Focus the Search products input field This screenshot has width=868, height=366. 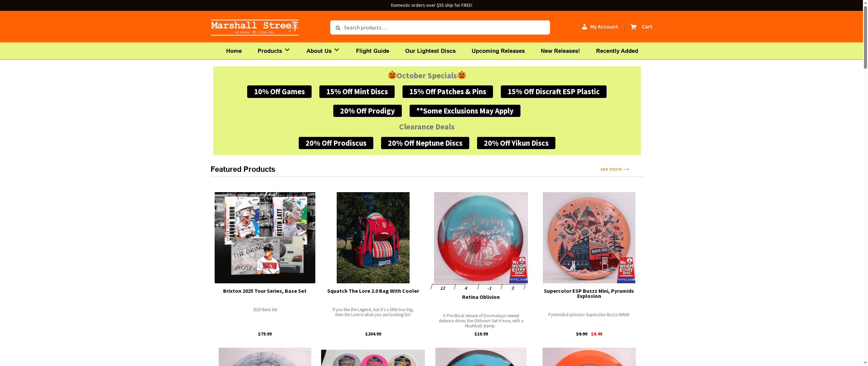click(440, 27)
